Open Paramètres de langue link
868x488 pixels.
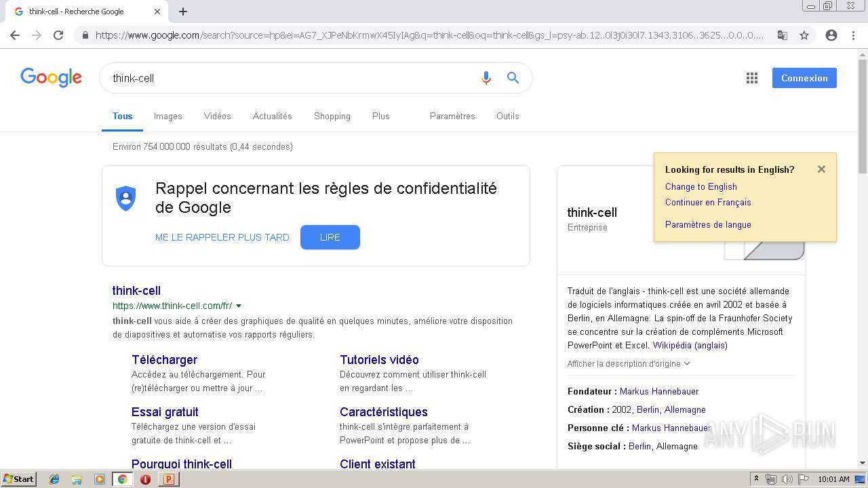point(708,224)
